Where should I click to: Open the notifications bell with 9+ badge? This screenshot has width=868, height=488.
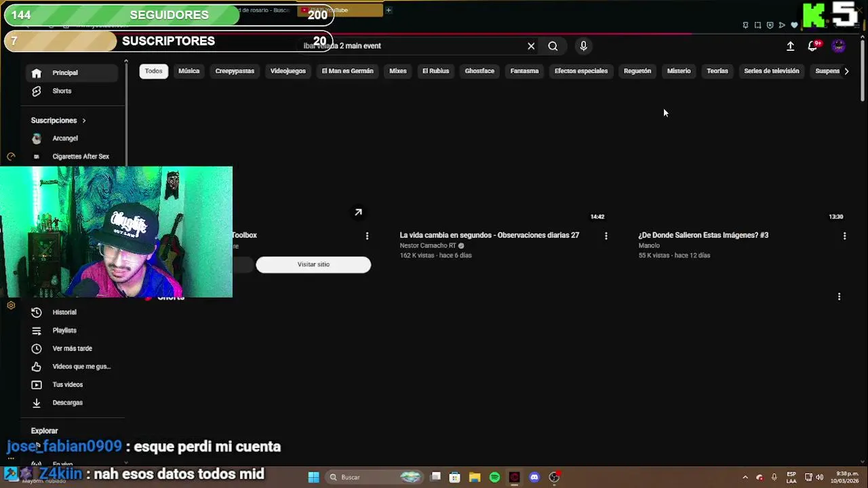click(x=813, y=45)
